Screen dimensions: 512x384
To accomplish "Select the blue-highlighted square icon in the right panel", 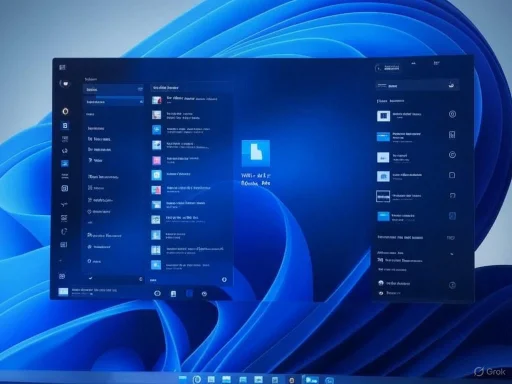I will (x=452, y=216).
